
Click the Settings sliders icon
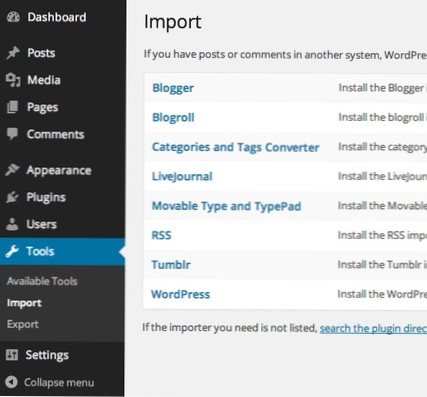[12, 355]
